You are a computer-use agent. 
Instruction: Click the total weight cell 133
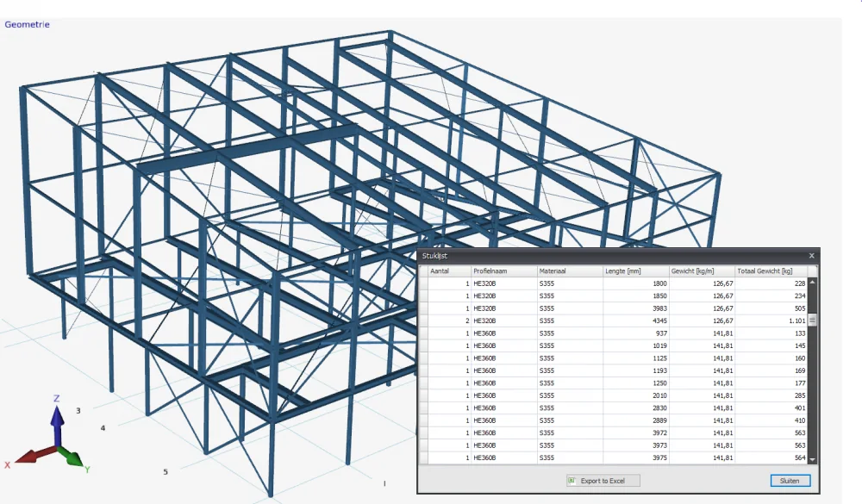coord(771,333)
